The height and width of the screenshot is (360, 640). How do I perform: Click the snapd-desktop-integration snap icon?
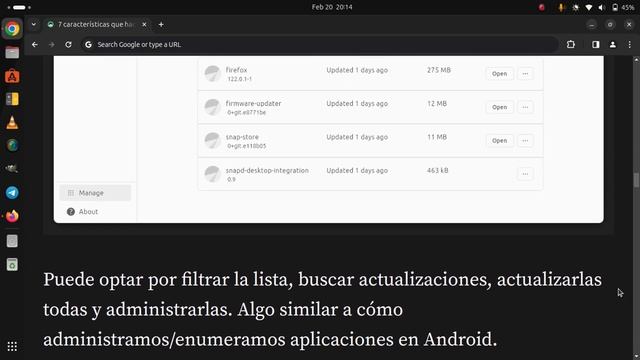click(x=213, y=174)
